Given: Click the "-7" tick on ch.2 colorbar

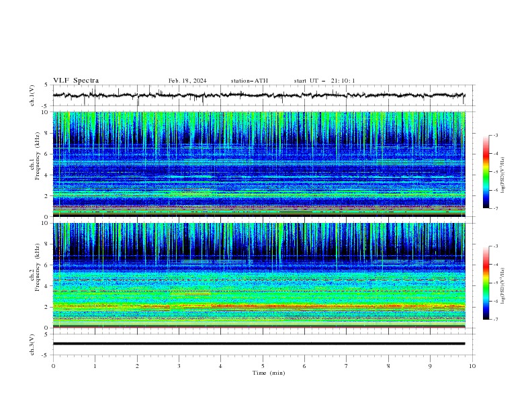Looking at the screenshot, I should point(496,319).
